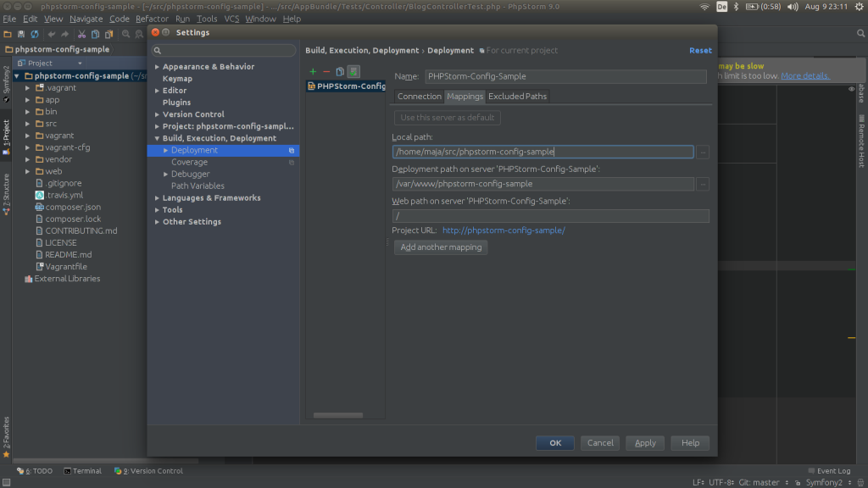Switch to the Connection tab
868x488 pixels.
pos(419,97)
